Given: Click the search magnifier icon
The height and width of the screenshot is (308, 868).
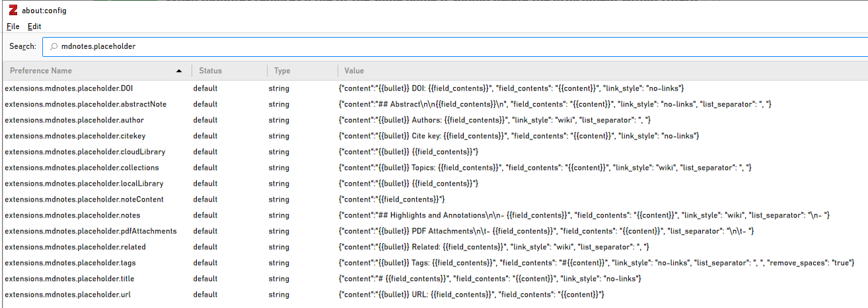Looking at the screenshot, I should click(x=54, y=46).
